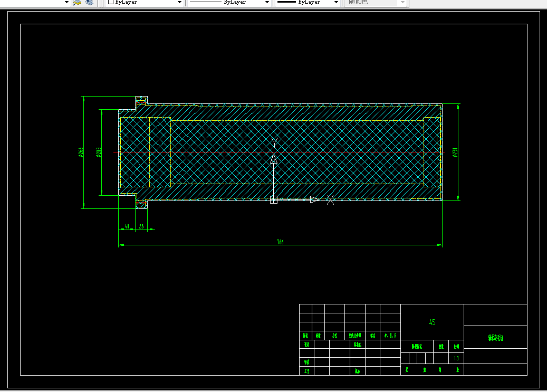Click the UCS Y-axis arrowhead
Viewport: 547px width, 392px height.
[274, 159]
